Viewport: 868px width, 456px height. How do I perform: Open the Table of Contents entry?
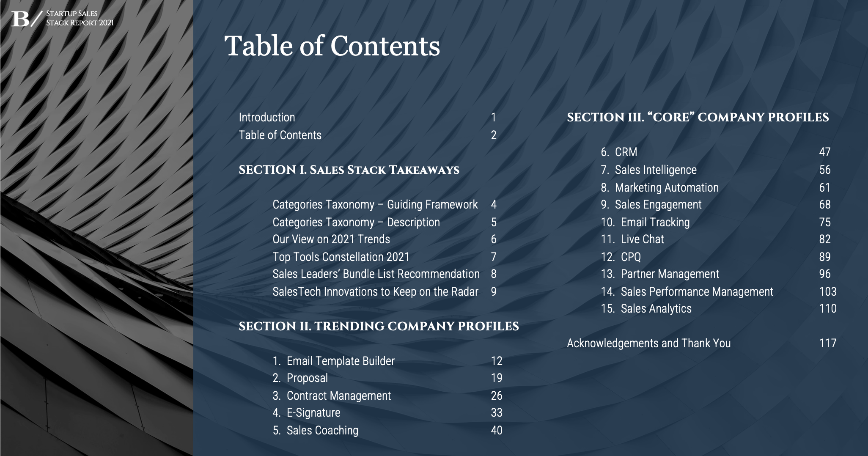click(280, 135)
